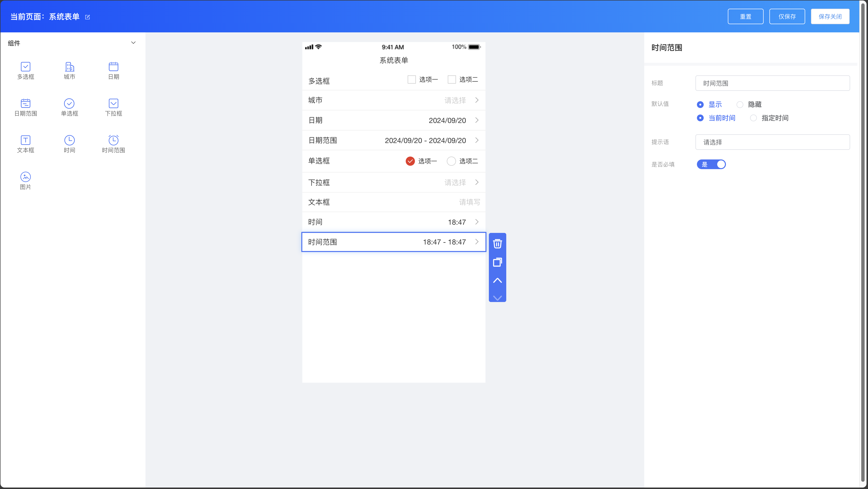
Task: Move component up with the up arrow
Action: click(x=497, y=280)
